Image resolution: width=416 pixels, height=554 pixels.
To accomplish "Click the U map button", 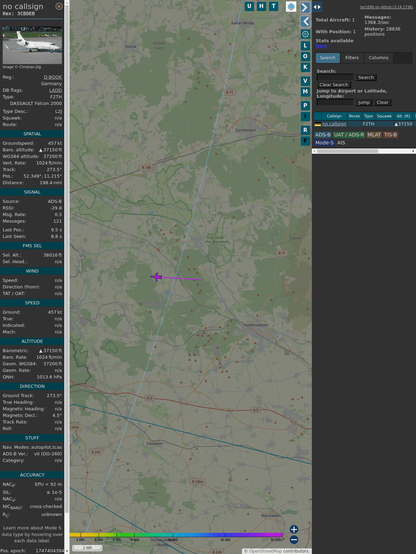I will 249,6.
